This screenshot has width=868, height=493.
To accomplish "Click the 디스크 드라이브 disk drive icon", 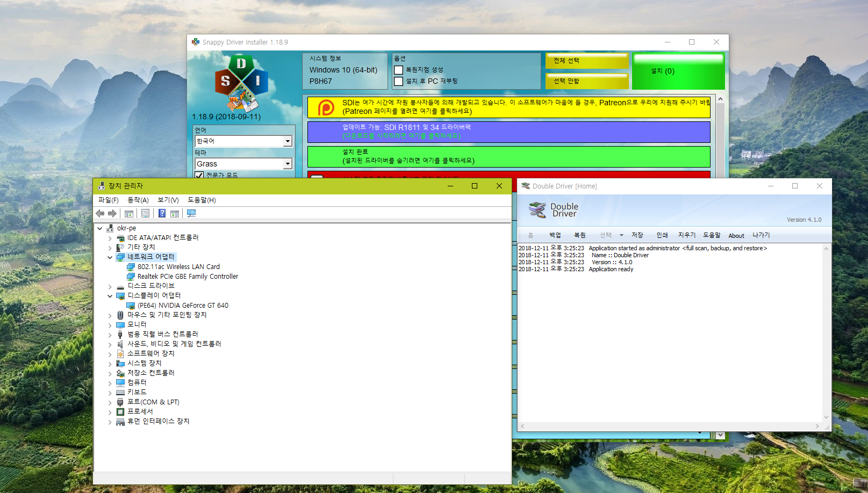I will tap(120, 286).
